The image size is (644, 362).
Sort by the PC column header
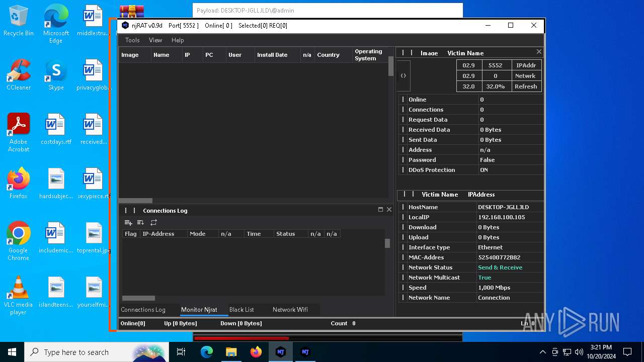tap(214, 55)
